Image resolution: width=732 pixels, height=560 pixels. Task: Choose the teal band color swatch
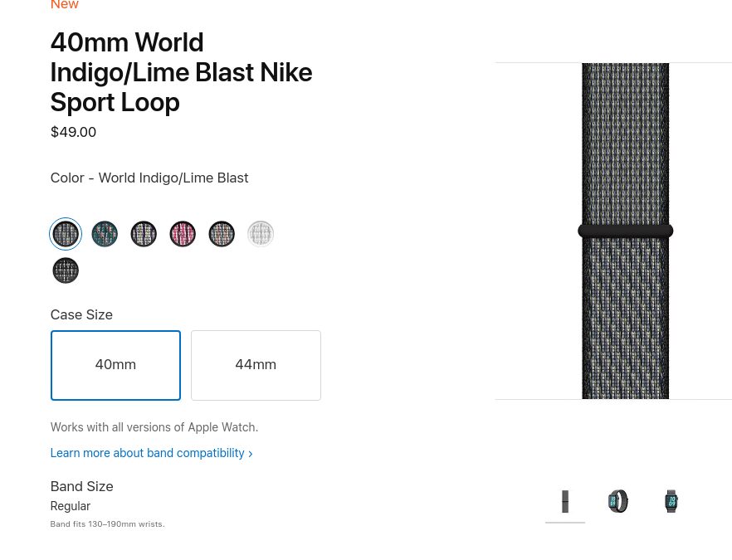pos(105,234)
